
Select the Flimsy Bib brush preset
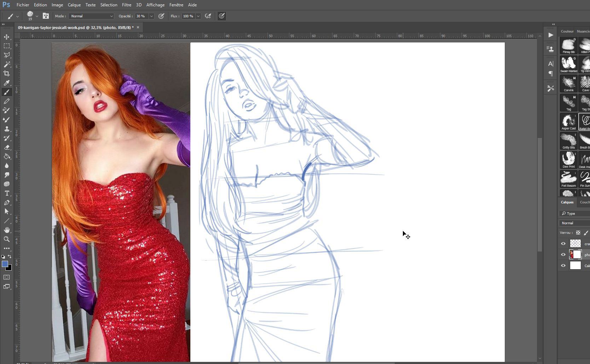point(569,46)
